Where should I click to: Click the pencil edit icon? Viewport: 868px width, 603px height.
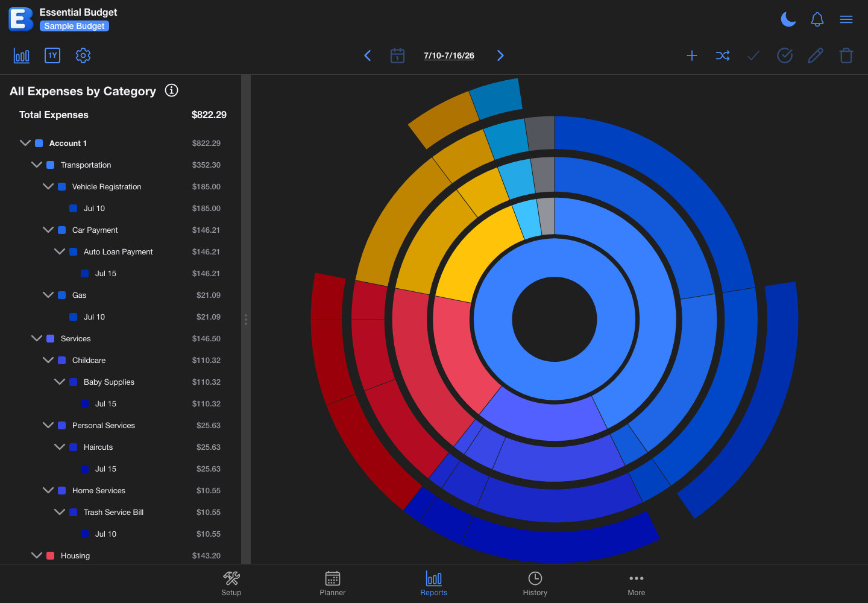[816, 55]
